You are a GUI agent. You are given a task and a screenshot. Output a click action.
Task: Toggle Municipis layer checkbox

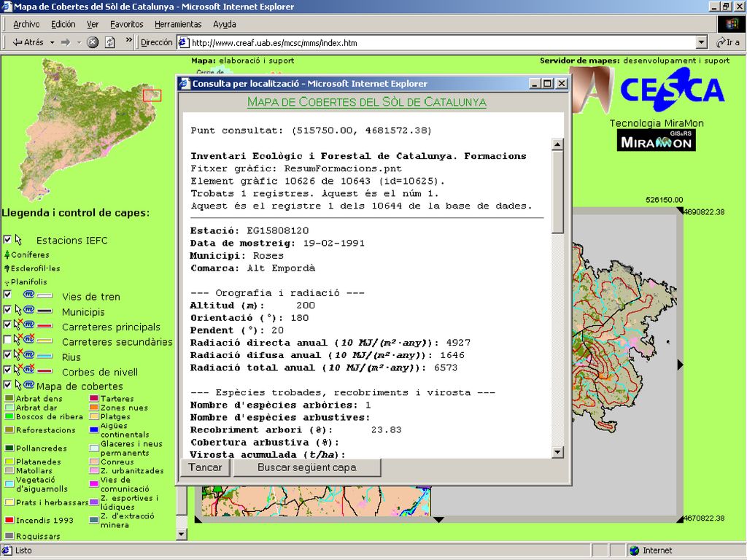(7, 310)
